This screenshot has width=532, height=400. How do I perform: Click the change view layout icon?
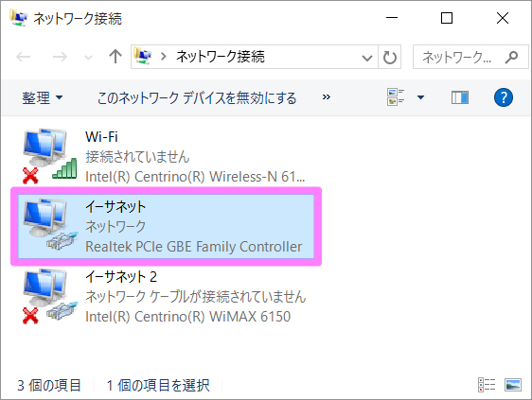pyautogui.click(x=396, y=97)
